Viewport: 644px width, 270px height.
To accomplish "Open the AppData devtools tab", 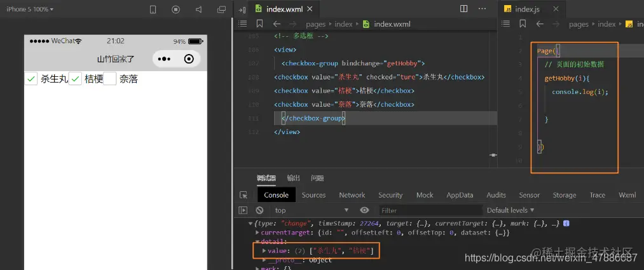I will click(460, 195).
